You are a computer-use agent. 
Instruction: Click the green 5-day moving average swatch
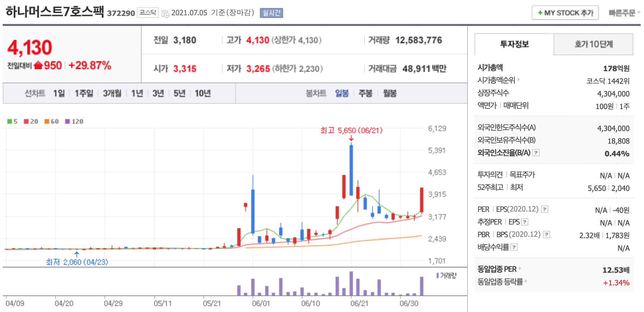pos(10,121)
